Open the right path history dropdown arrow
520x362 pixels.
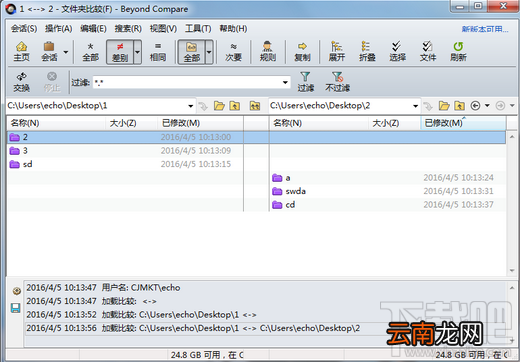click(415, 106)
